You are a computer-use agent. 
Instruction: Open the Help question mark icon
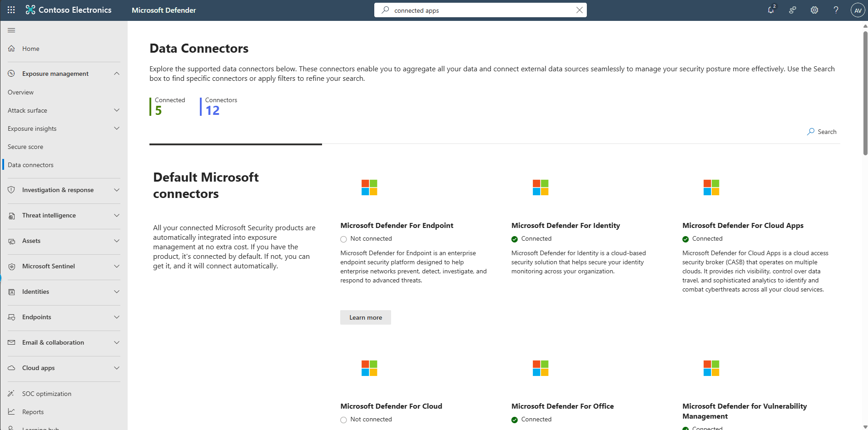click(x=836, y=10)
